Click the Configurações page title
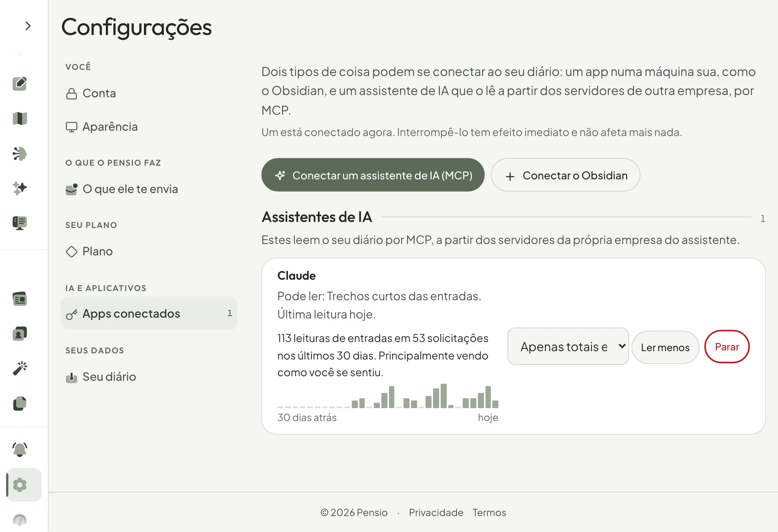Screen dimensions: 778x532 136,27
